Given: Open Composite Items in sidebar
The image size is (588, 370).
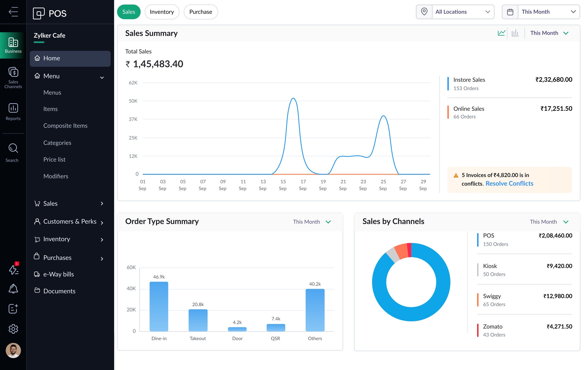Looking at the screenshot, I should (x=65, y=126).
